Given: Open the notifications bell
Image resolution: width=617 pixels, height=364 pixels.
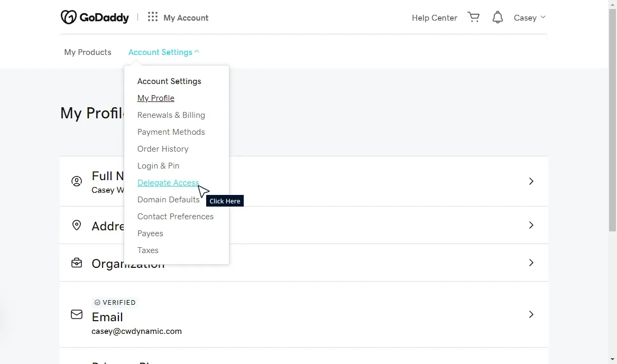Looking at the screenshot, I should coord(497,17).
